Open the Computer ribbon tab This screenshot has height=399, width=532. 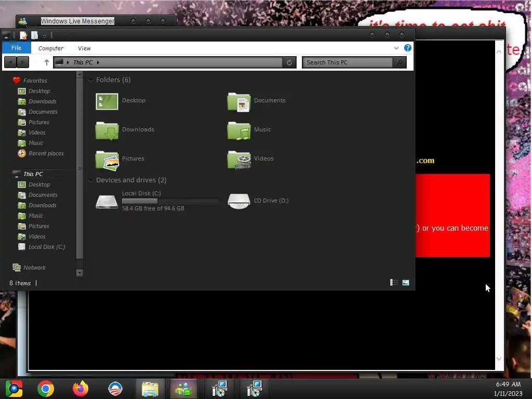pyautogui.click(x=51, y=48)
